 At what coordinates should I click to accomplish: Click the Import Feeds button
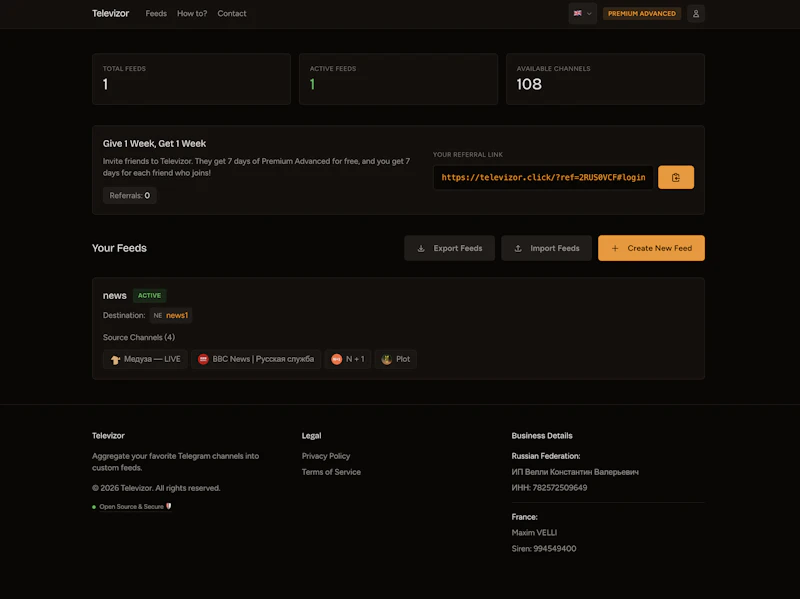(x=546, y=248)
